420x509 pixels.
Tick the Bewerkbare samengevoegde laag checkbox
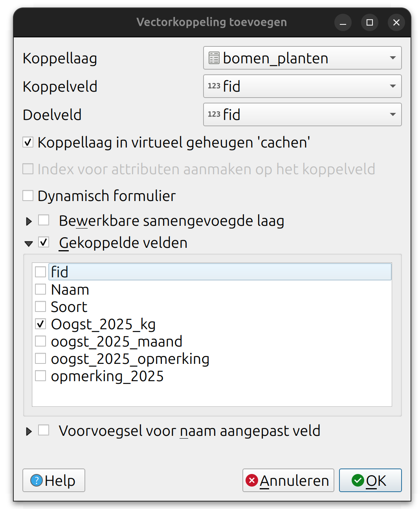pos(44,220)
